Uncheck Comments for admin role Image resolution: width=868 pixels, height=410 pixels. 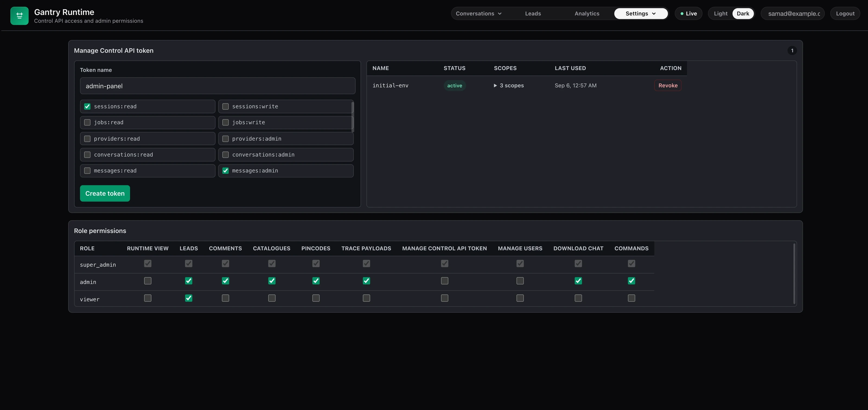225,281
